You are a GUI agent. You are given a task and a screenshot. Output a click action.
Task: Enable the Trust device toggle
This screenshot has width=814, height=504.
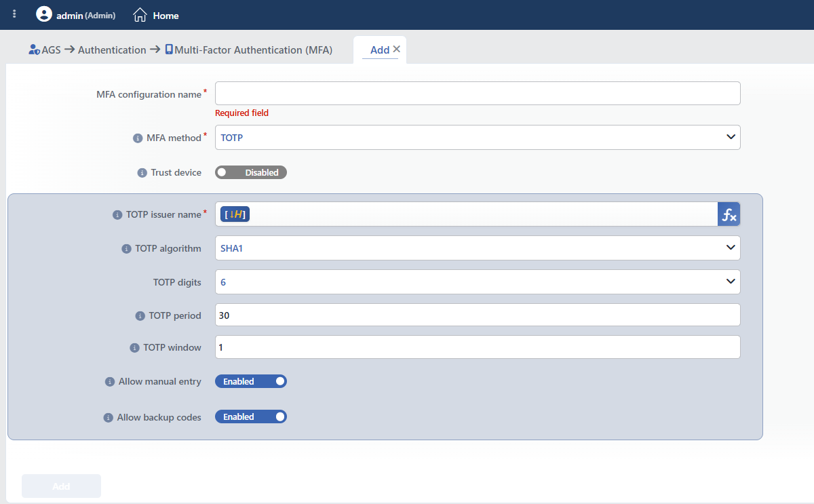pyautogui.click(x=251, y=172)
